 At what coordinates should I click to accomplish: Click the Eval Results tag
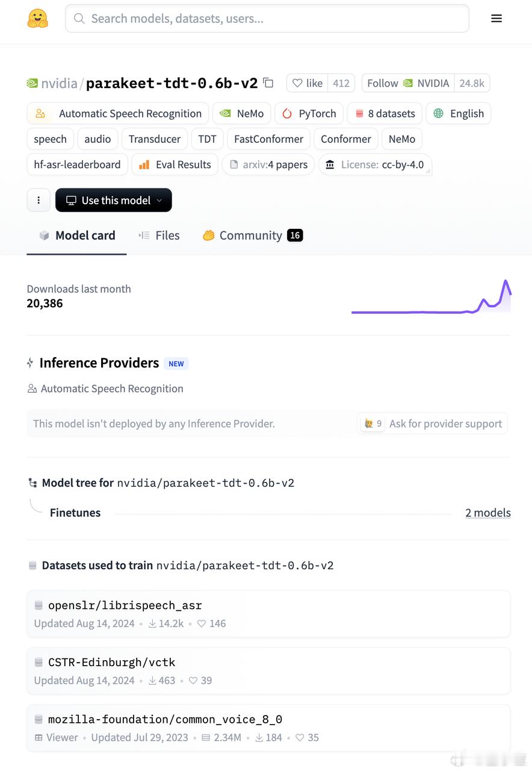point(175,164)
